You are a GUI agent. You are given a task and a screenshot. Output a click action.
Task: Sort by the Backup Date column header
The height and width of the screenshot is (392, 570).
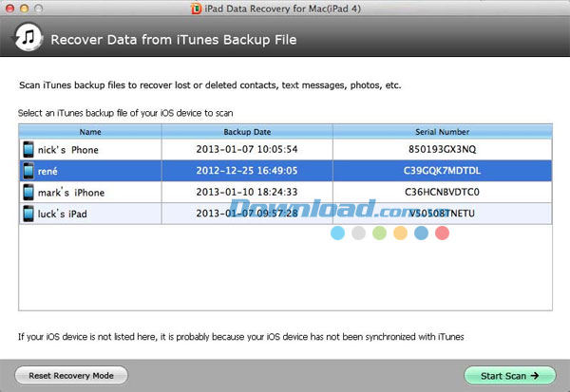pos(247,132)
